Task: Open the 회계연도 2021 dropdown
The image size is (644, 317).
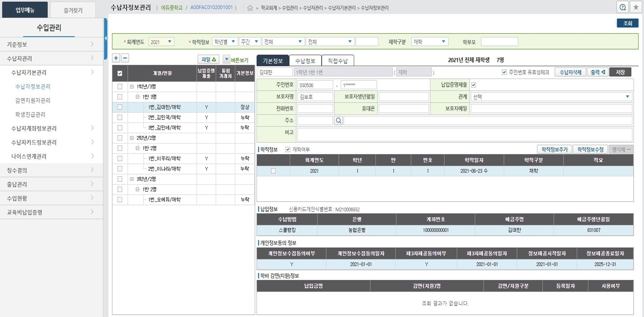Action: pyautogui.click(x=161, y=42)
